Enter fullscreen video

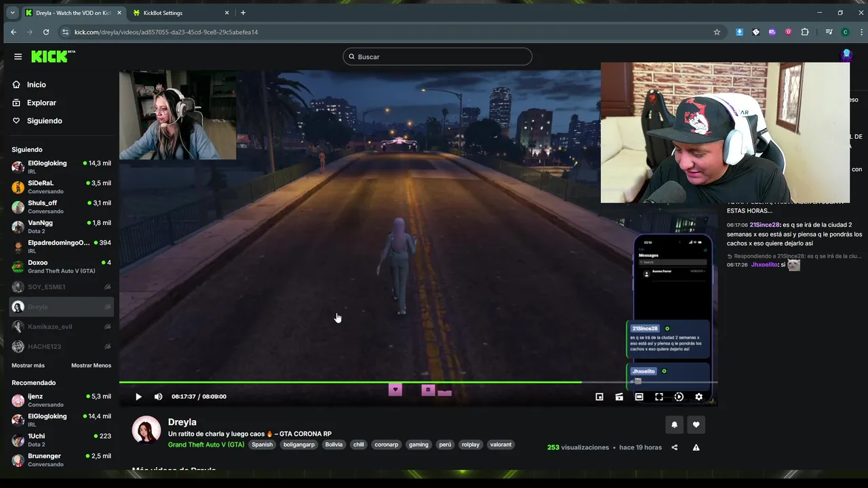coord(659,396)
